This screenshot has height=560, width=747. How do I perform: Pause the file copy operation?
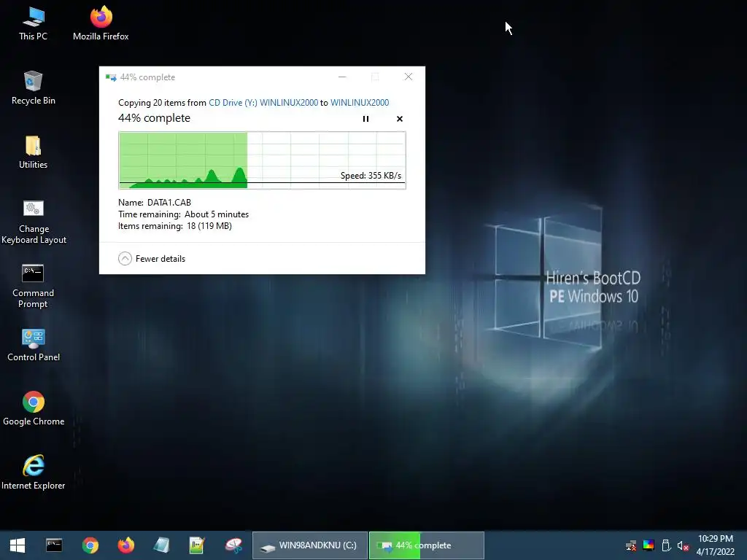(x=366, y=119)
